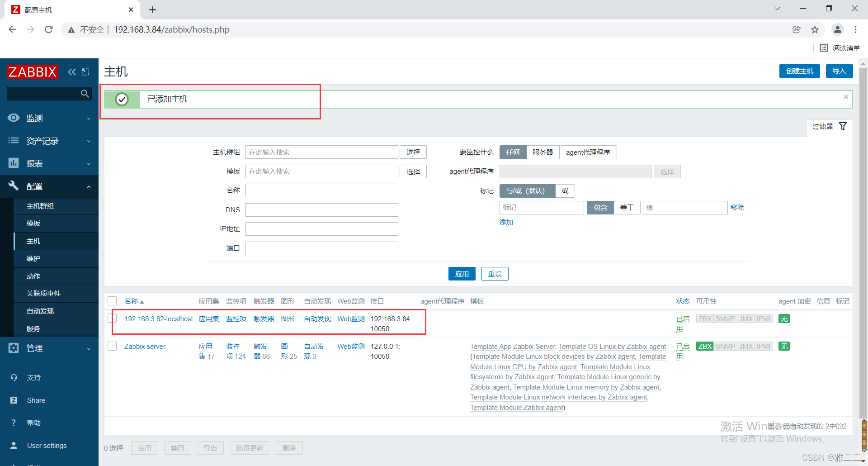This screenshot has width=868, height=466.
Task: Click the sidebar search magnifier icon
Action: (x=85, y=93)
